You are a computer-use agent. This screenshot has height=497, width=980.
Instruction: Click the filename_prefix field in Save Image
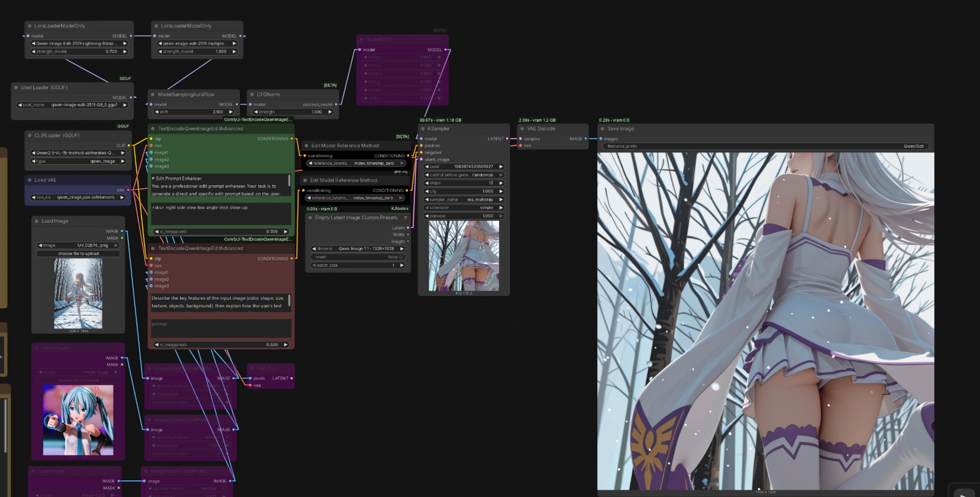click(765, 146)
